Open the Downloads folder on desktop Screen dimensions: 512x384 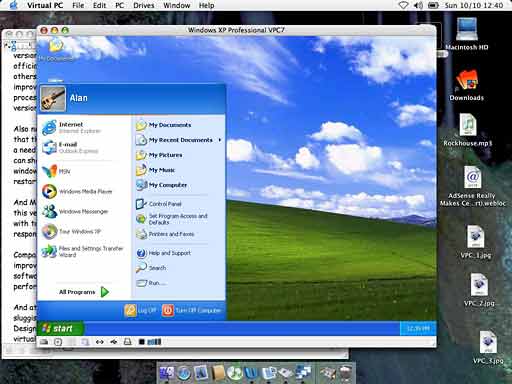point(467,85)
